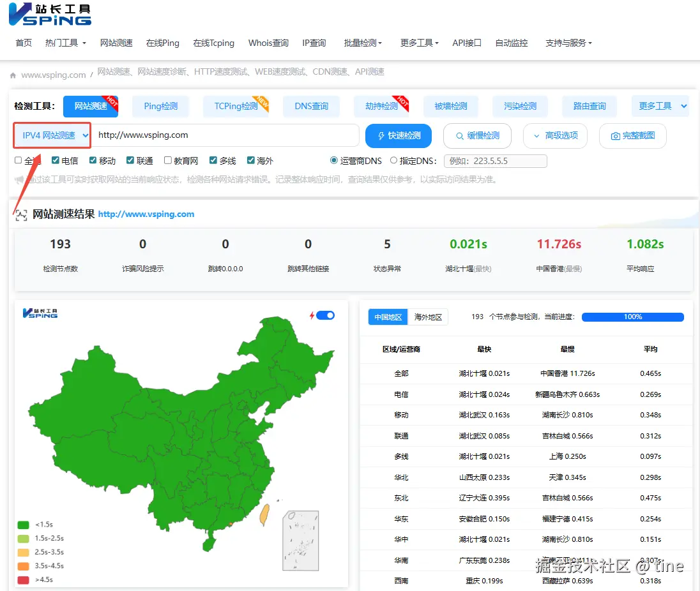Expand the 支持与服务 menu
The height and width of the screenshot is (591, 700).
(x=568, y=43)
